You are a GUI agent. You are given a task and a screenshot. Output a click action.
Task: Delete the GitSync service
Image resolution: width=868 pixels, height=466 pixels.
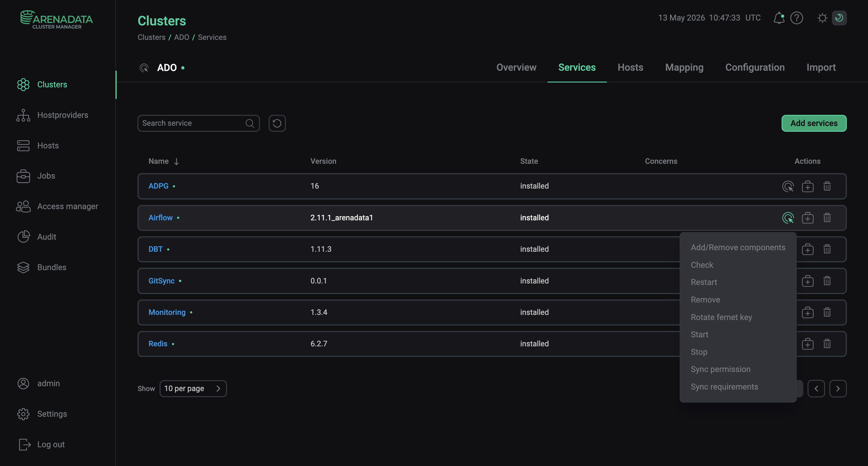coord(827,281)
